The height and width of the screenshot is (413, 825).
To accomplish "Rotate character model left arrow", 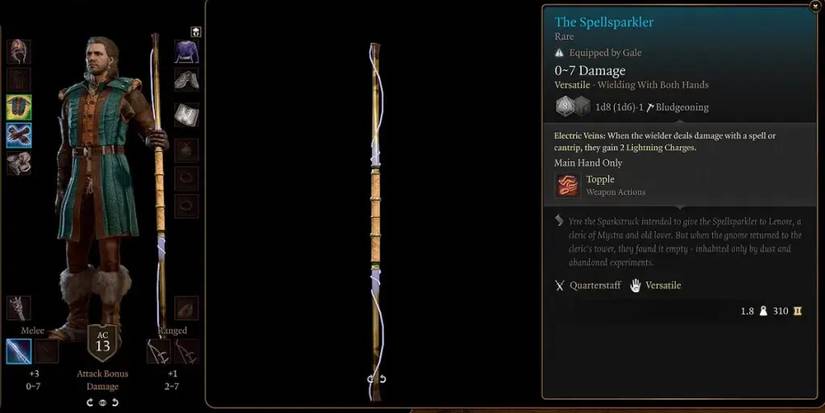I will (90, 402).
